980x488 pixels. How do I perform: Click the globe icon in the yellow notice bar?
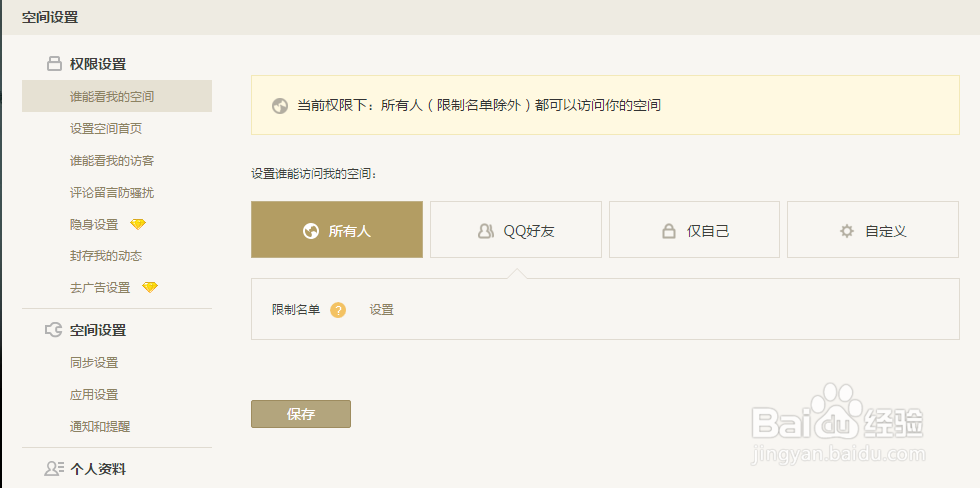(x=280, y=105)
